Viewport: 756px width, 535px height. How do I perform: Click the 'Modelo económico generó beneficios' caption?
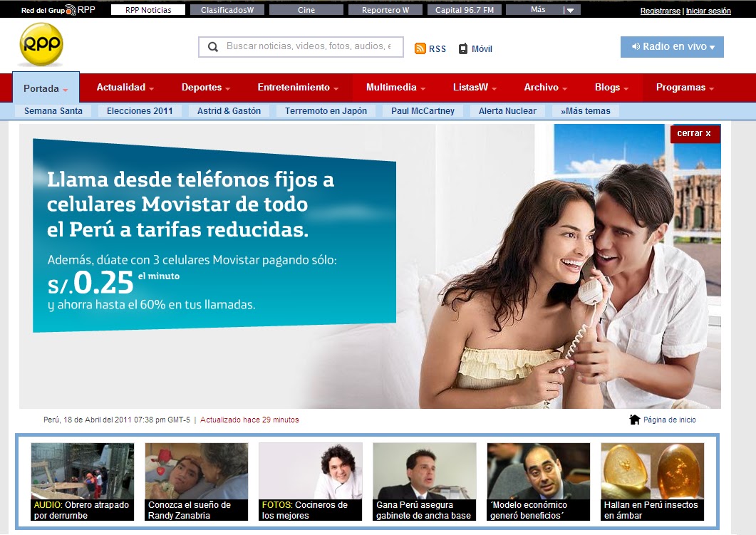pos(539,510)
